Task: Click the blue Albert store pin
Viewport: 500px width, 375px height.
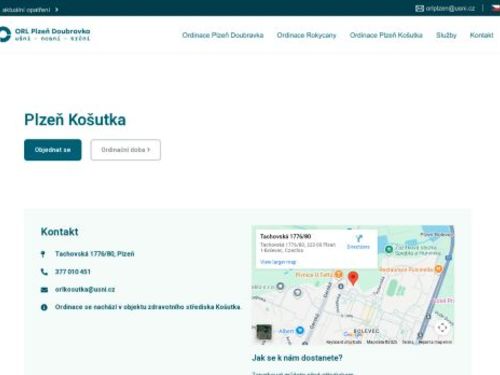Action: click(300, 330)
